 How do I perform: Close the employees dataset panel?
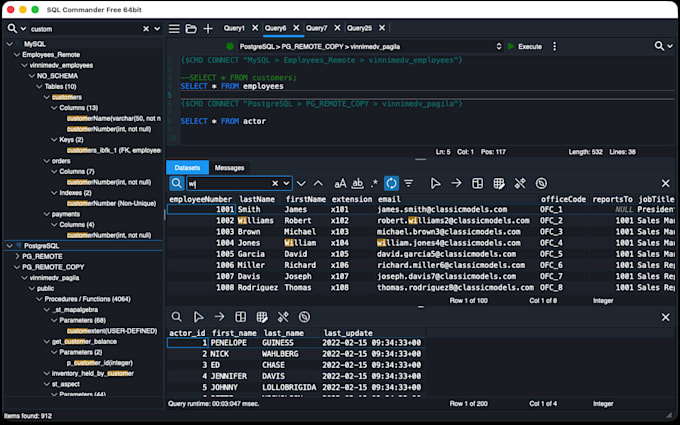(666, 183)
